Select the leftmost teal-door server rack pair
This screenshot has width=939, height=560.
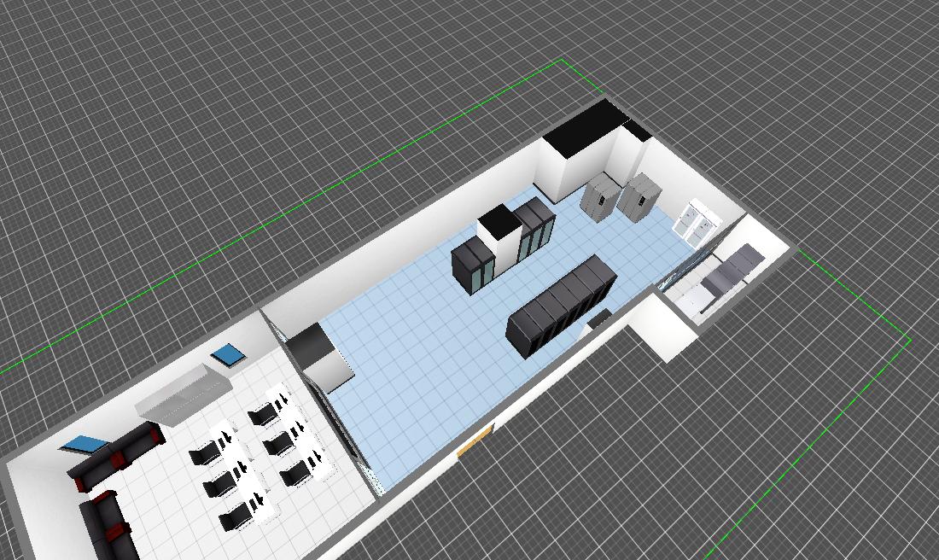click(472, 266)
